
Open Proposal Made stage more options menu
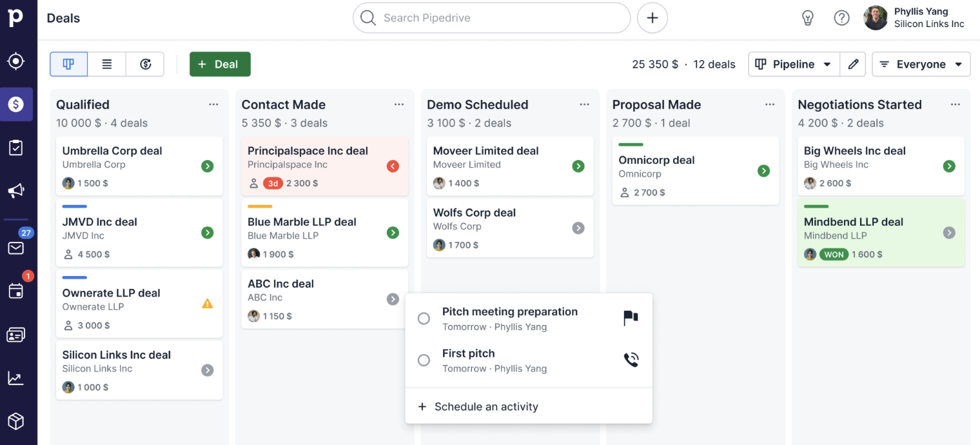[x=770, y=104]
